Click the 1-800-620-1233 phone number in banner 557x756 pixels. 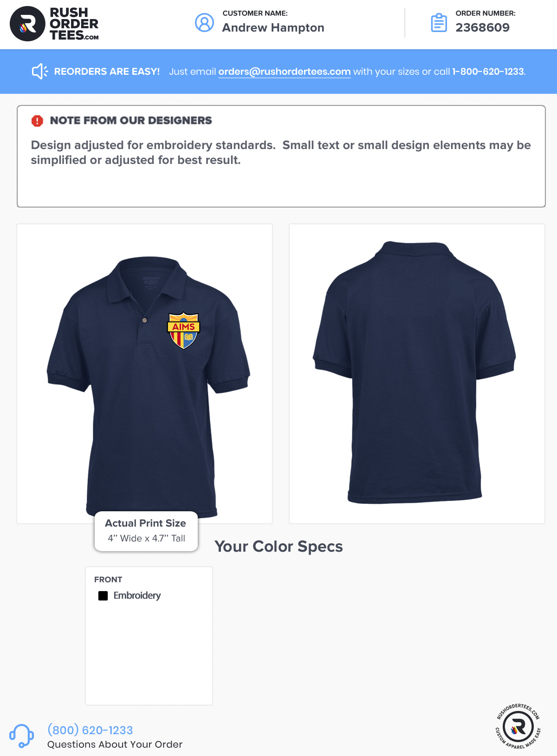click(x=488, y=72)
